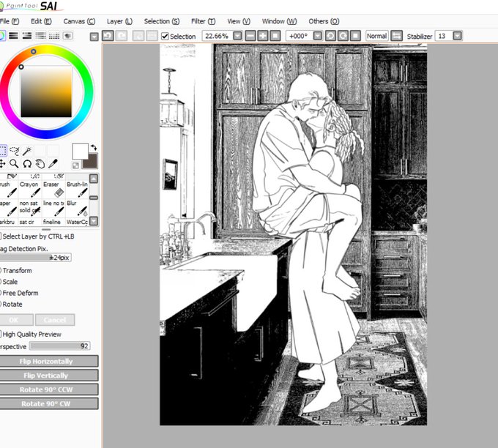Zoom out with the minus button
Viewport: 498px width, 448px height.
coord(250,36)
